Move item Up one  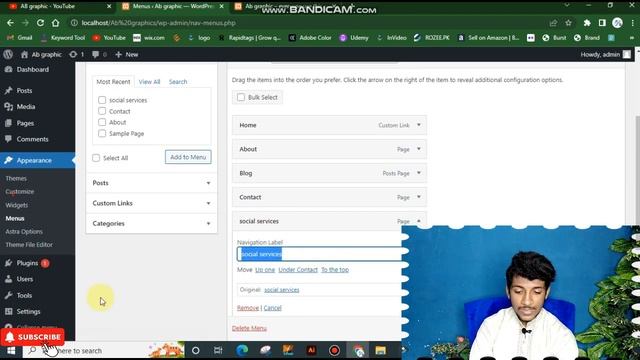265,270
